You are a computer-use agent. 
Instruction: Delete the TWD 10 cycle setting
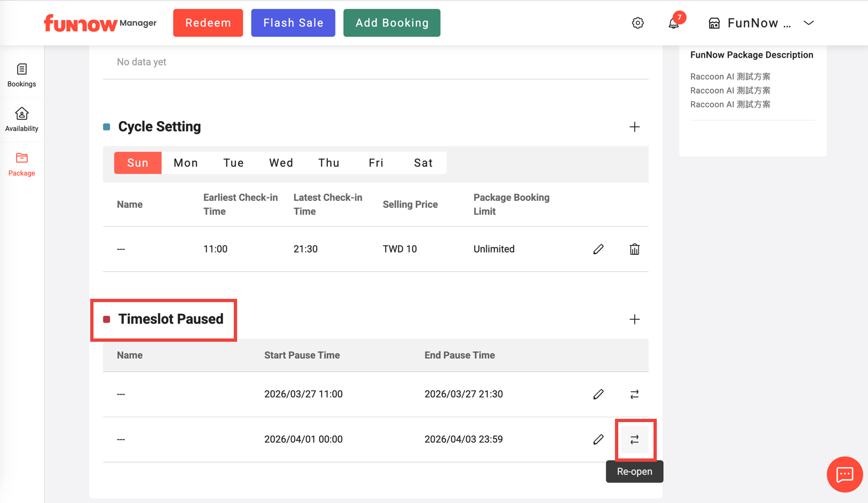pyautogui.click(x=634, y=249)
